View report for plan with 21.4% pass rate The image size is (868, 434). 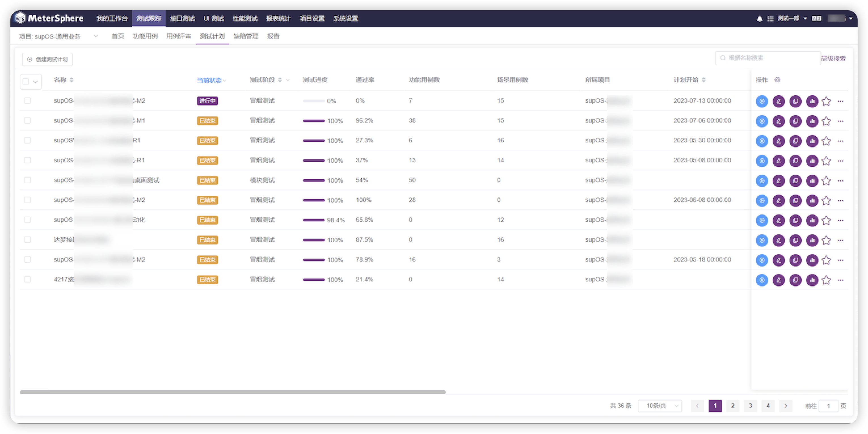point(812,280)
